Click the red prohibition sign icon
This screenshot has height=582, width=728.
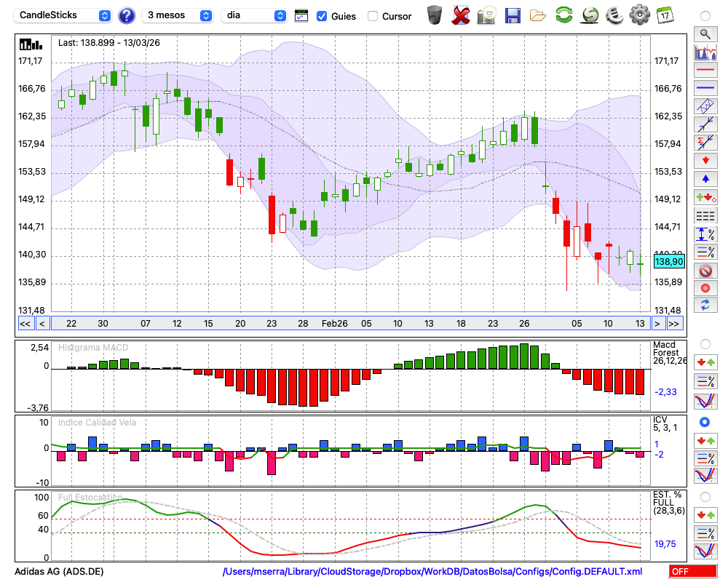coord(705,271)
